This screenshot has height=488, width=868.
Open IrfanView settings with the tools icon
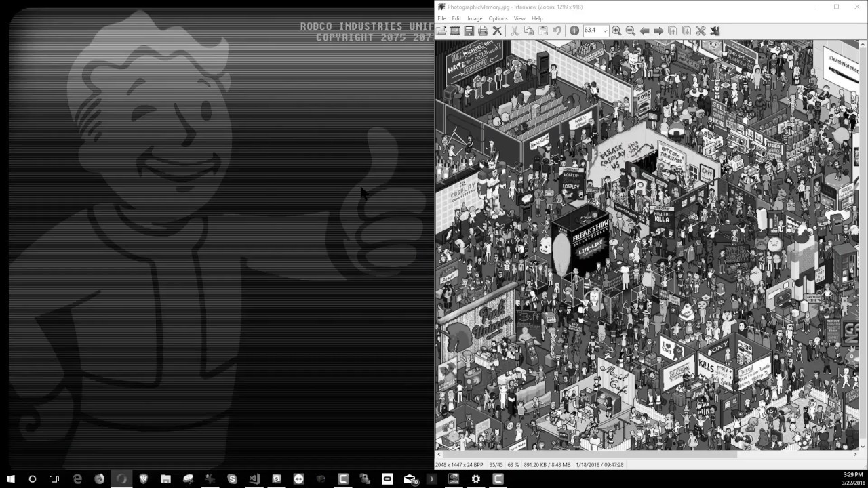tap(701, 30)
